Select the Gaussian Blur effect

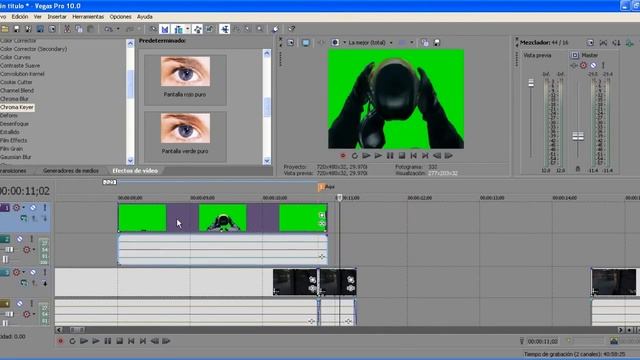pos(16,157)
